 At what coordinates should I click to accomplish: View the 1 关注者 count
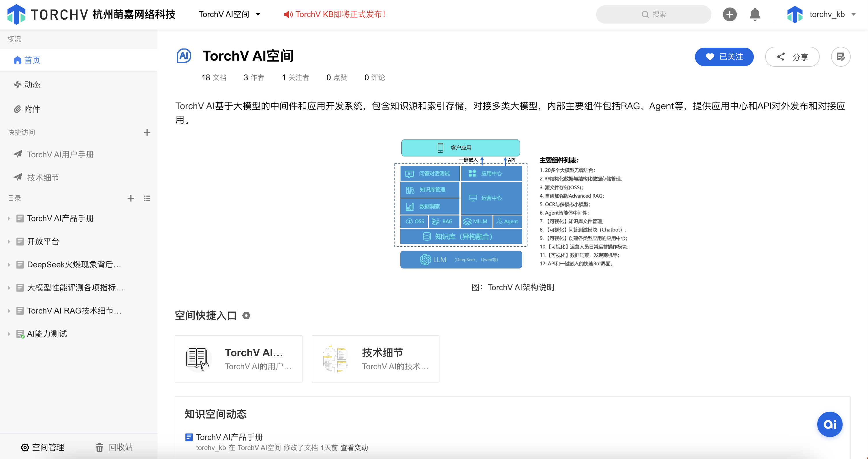(x=295, y=77)
